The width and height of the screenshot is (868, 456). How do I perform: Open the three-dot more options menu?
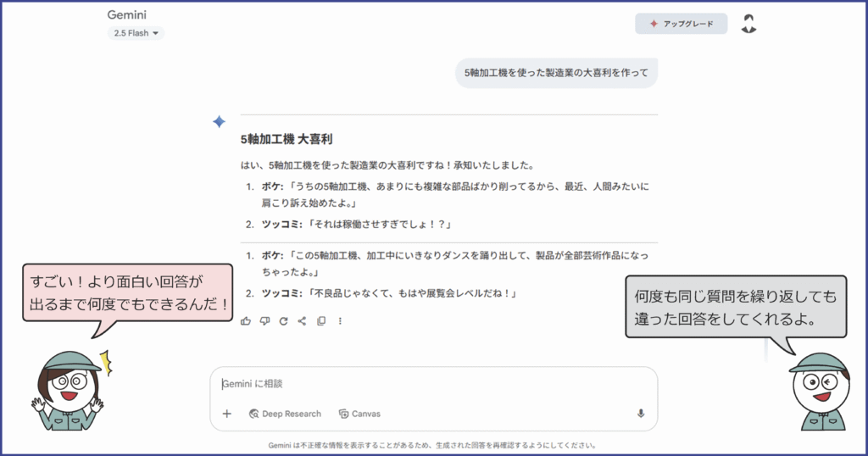340,321
